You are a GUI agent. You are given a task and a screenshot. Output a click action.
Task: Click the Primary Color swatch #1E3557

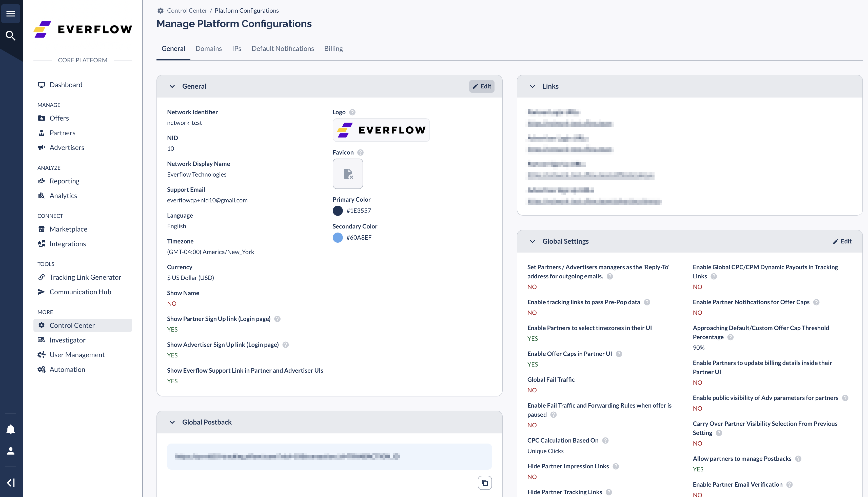338,211
